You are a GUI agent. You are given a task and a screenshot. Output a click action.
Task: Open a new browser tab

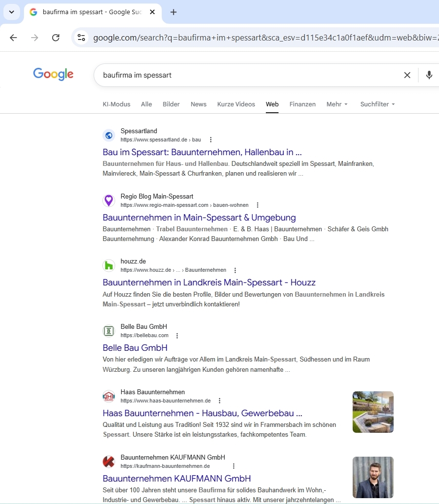click(x=174, y=12)
